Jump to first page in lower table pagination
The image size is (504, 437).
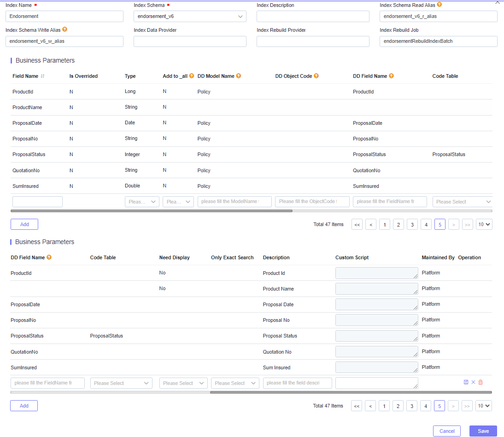coord(357,406)
